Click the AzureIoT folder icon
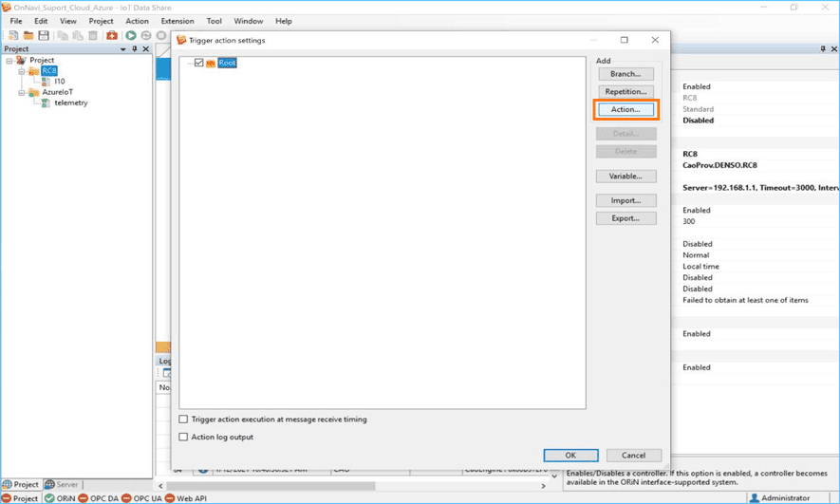Viewport: 840px width, 504px height. point(34,92)
